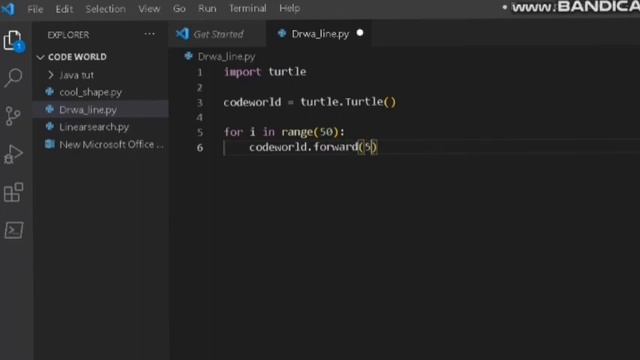Open the File menu
Screen dimensions: 640x360
coord(35,9)
